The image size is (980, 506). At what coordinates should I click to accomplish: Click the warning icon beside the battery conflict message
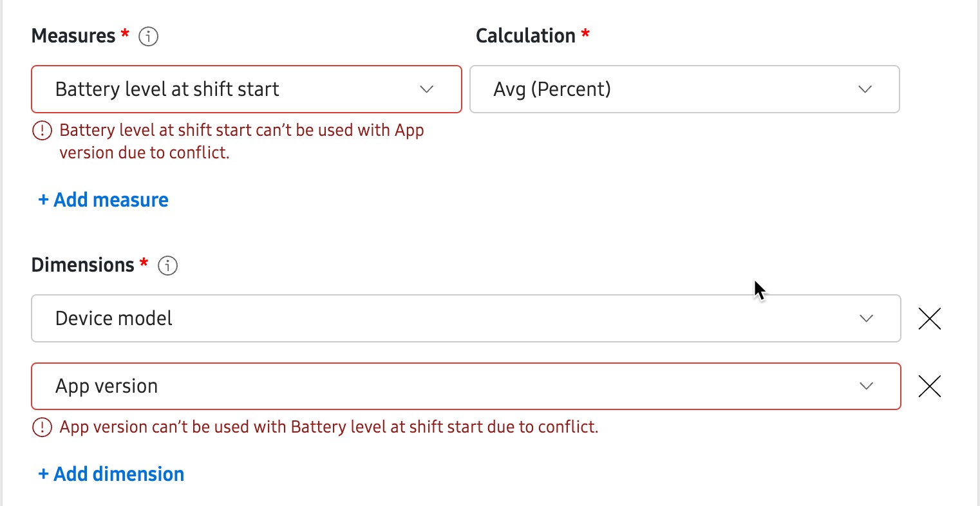41,129
